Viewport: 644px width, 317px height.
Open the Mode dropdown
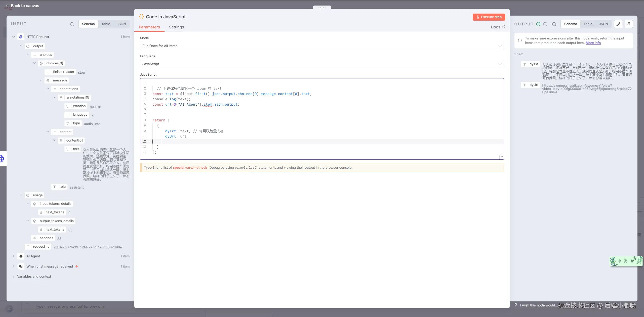pos(322,46)
